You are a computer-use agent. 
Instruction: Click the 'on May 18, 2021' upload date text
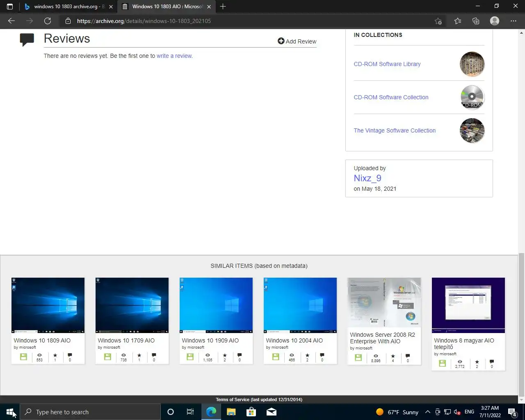[x=375, y=189]
